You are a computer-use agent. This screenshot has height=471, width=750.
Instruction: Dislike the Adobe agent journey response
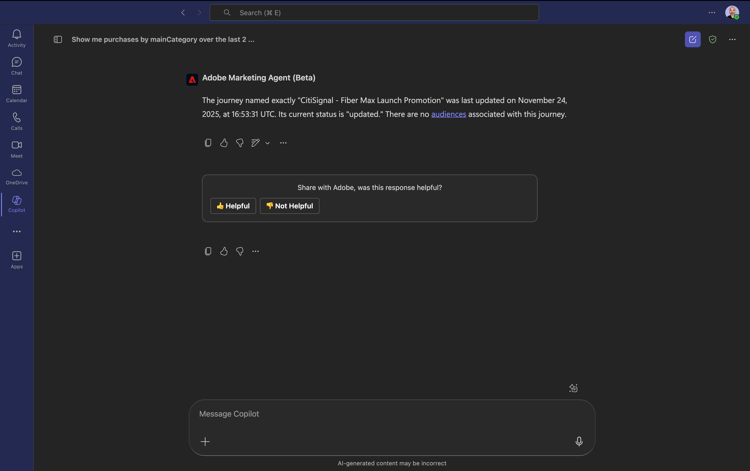240,142
